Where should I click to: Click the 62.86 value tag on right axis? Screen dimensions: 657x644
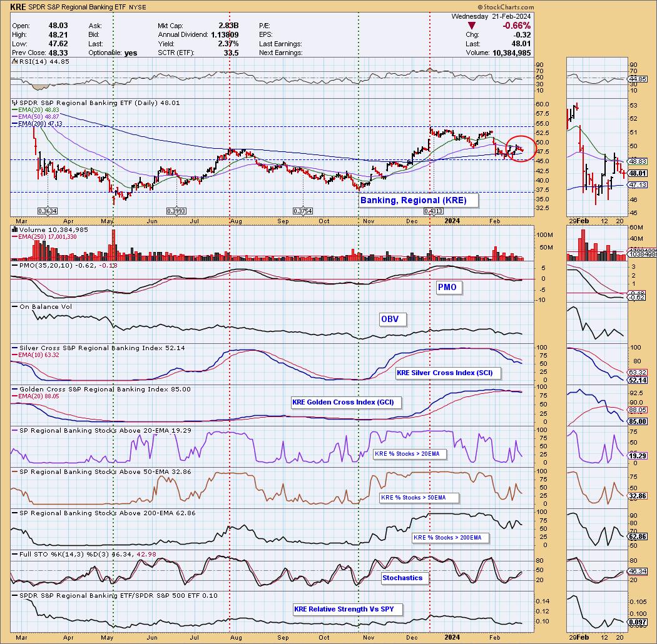638,536
